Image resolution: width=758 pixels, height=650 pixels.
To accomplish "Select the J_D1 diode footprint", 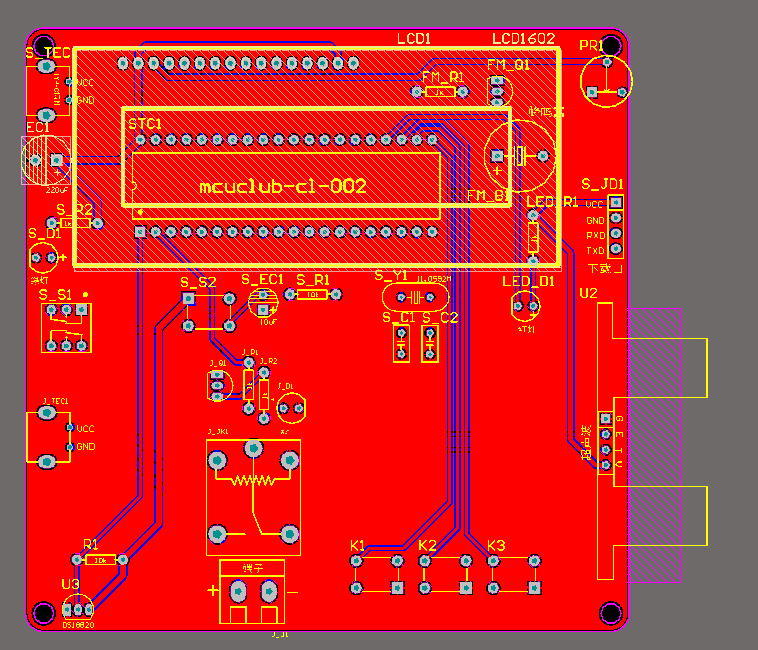I will pyautogui.click(x=292, y=408).
